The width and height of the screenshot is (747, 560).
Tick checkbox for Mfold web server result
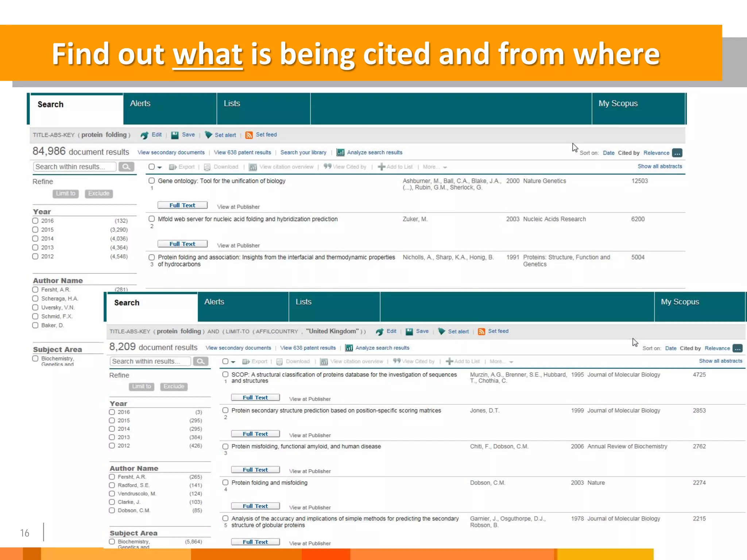(x=152, y=219)
